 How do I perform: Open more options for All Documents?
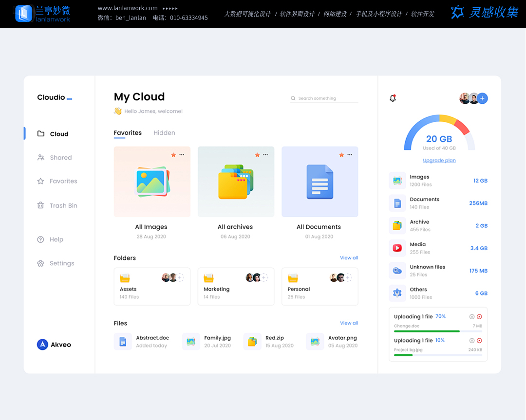pyautogui.click(x=350, y=155)
